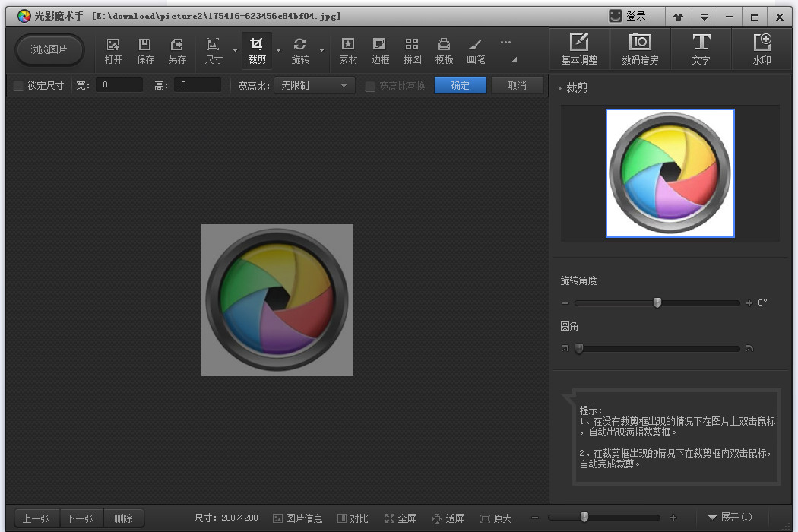
Task: Select the 裁剪 crop tool
Action: pyautogui.click(x=257, y=51)
